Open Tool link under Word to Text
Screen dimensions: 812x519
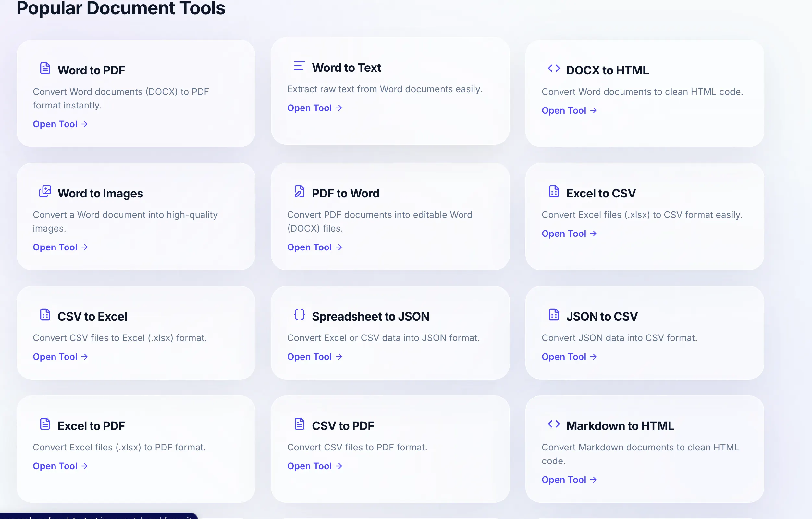click(x=314, y=108)
